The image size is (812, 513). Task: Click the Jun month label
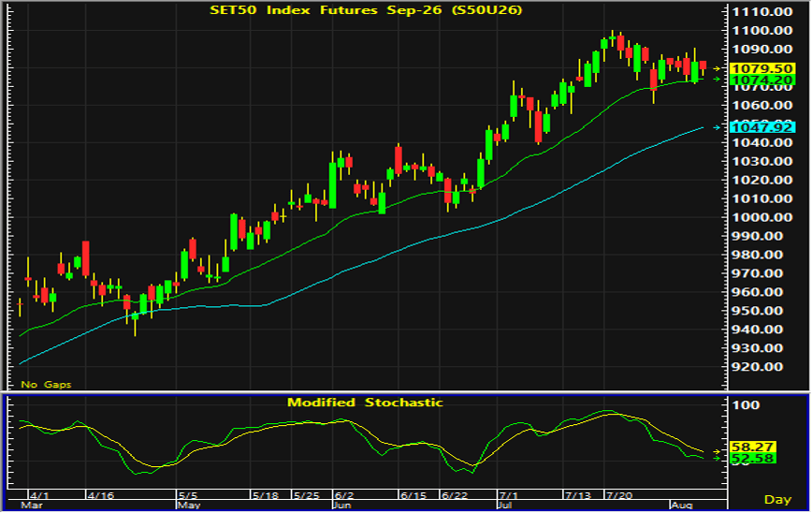[341, 505]
